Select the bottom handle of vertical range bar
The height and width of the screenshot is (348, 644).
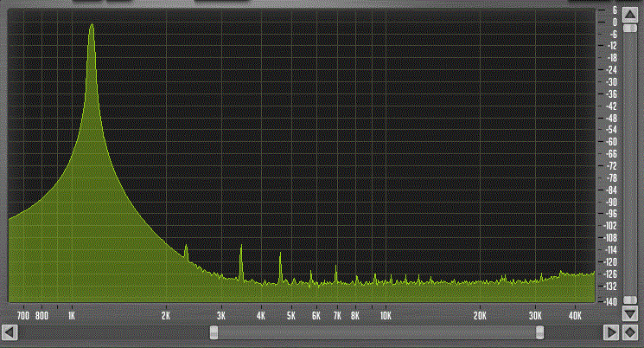pos(630,300)
